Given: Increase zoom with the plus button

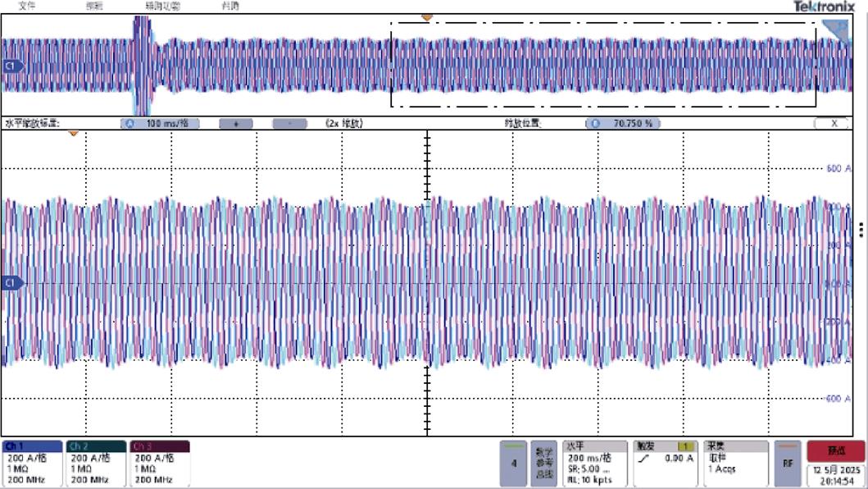Looking at the screenshot, I should [x=236, y=123].
